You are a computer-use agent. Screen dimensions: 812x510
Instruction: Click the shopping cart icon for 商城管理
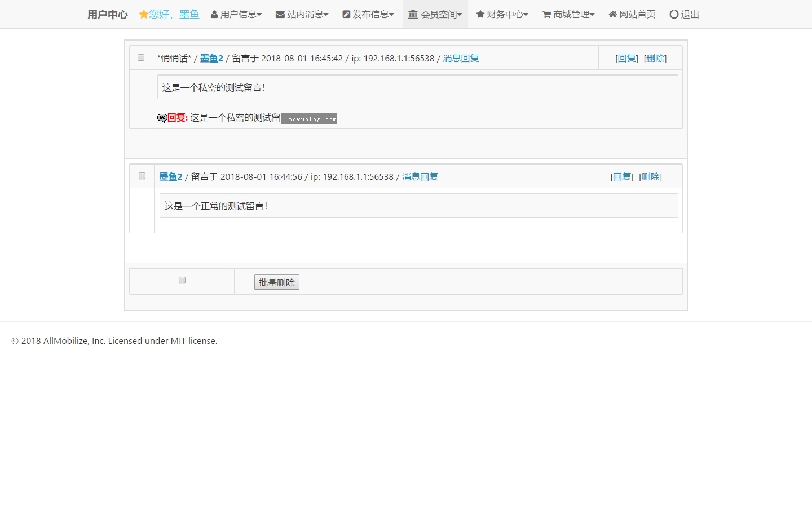pos(546,15)
